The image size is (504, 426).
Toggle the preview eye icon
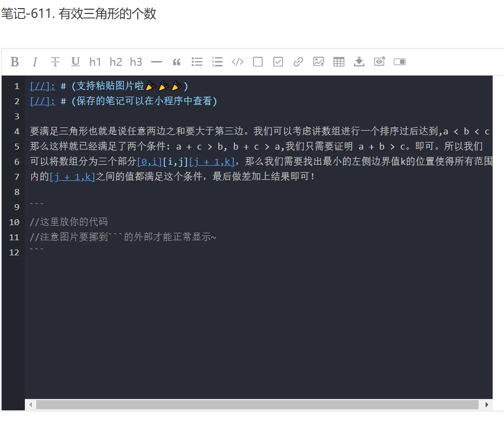coord(379,62)
